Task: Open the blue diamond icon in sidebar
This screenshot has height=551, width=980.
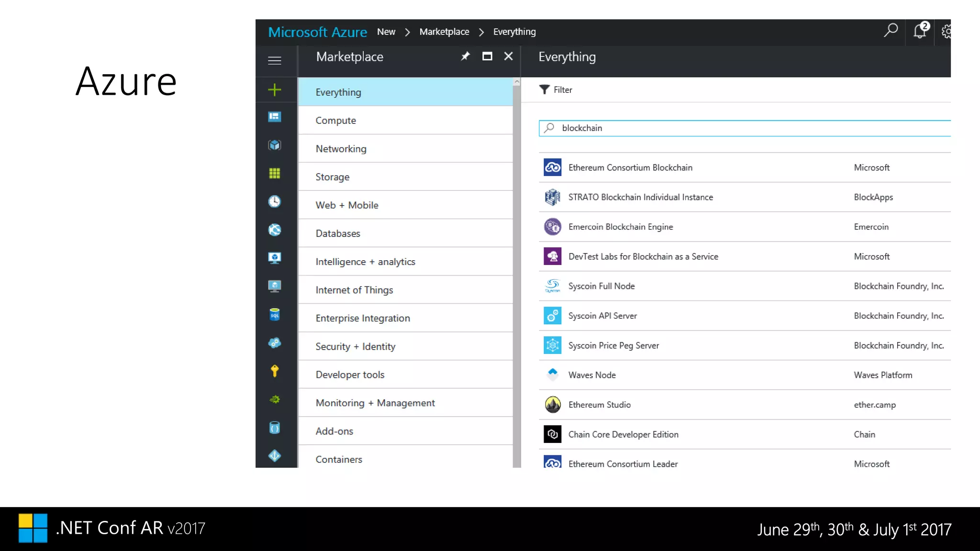Action: [x=274, y=455]
